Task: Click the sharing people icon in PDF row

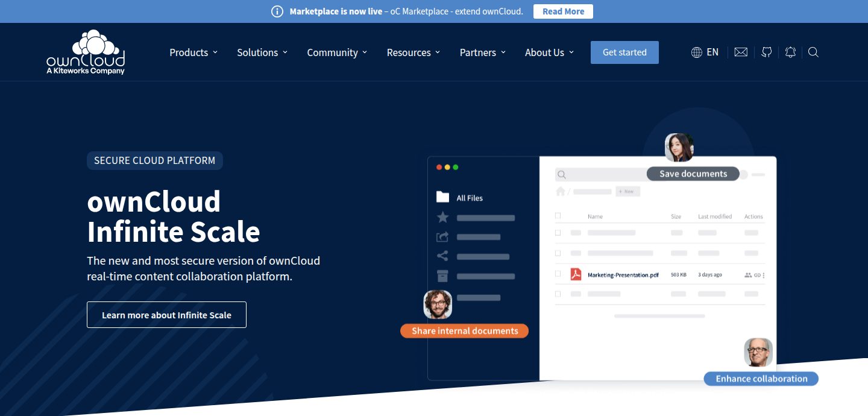Action: (x=748, y=275)
